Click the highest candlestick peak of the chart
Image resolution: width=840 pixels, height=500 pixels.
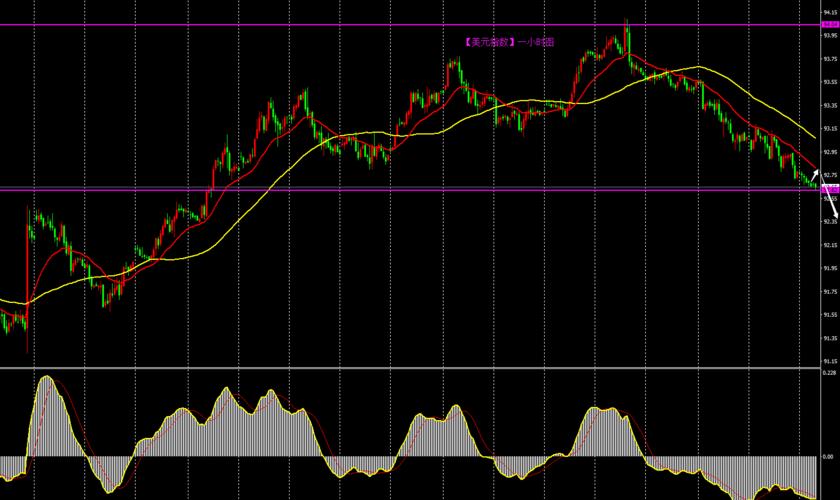coord(626,22)
